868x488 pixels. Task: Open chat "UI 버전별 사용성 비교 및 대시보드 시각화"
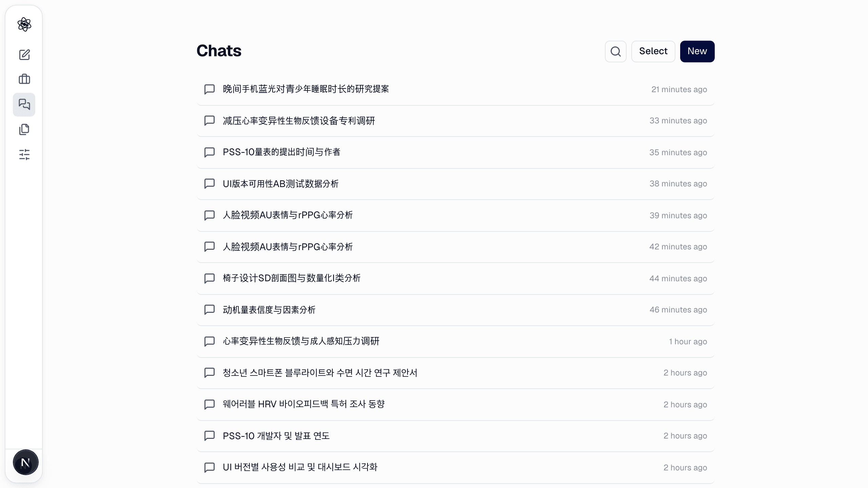pyautogui.click(x=455, y=468)
